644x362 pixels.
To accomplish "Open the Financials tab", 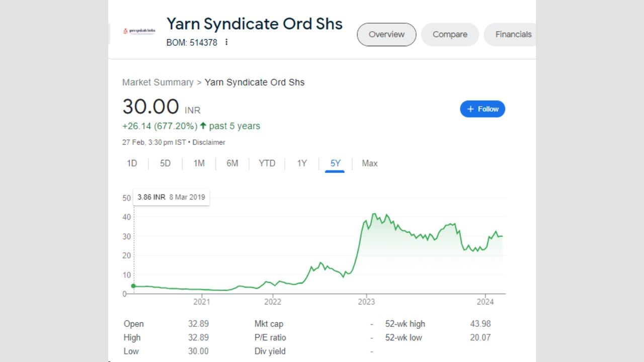I will 513,34.
